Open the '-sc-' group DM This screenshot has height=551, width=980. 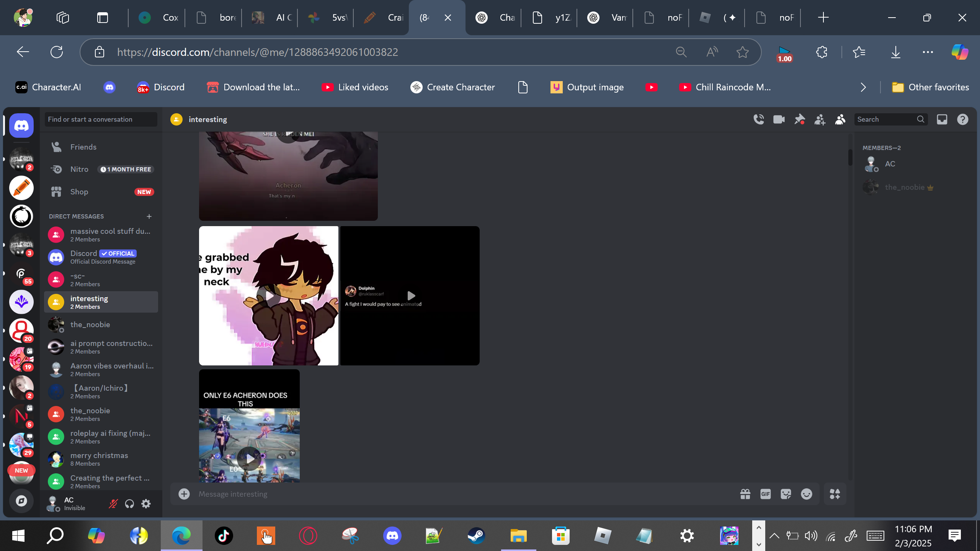pos(101,280)
